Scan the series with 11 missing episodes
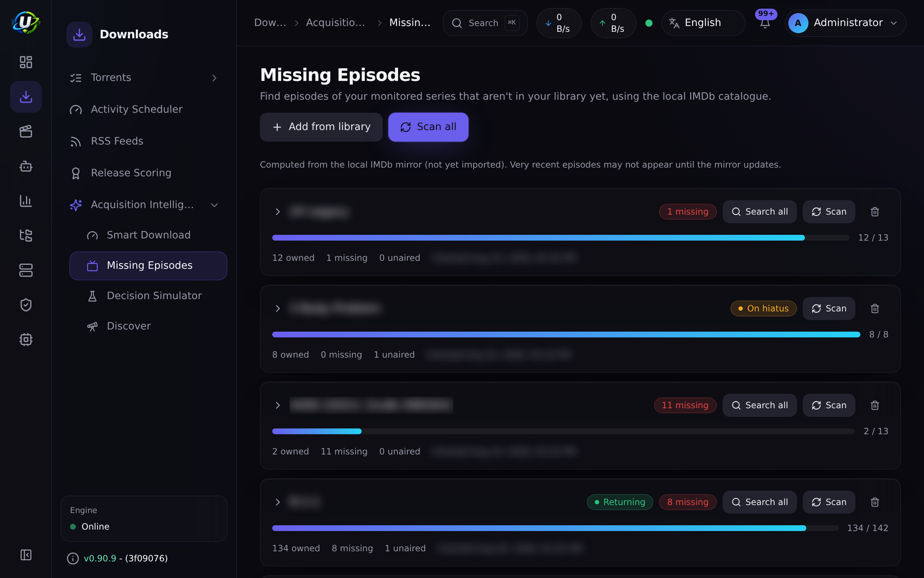924x578 pixels. (x=829, y=405)
